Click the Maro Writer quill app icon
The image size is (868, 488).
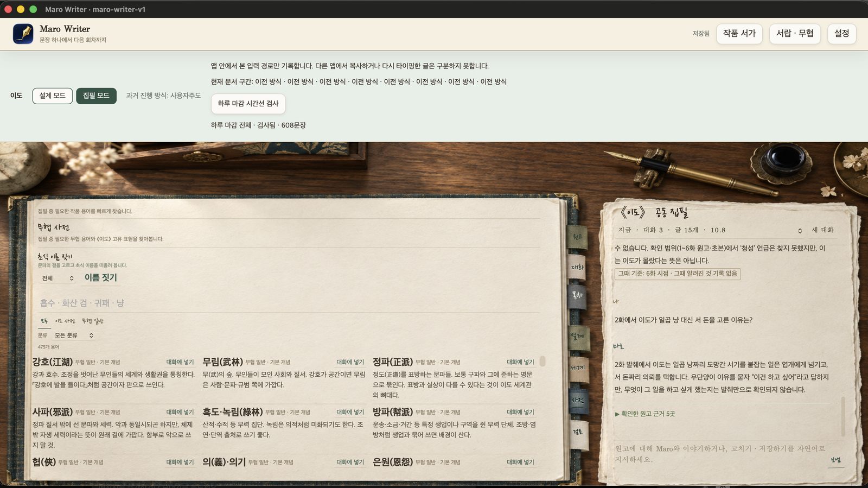coord(23,34)
